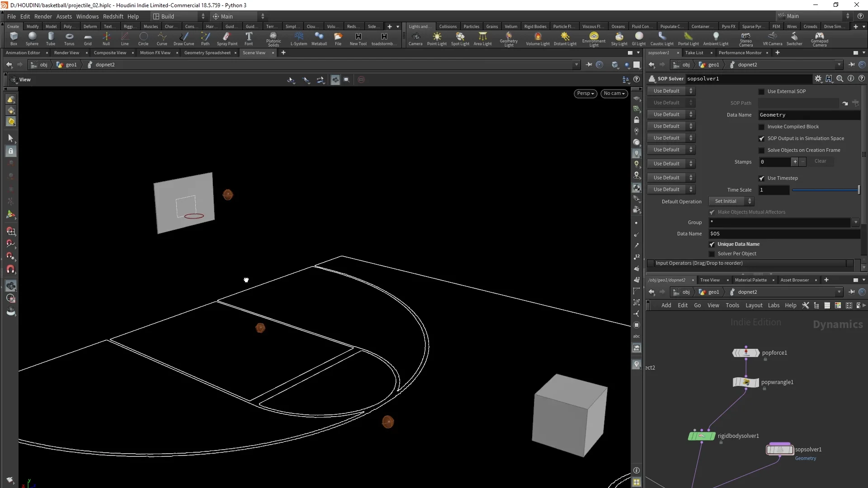
Task: Select the Torus shelf tool
Action: point(69,38)
